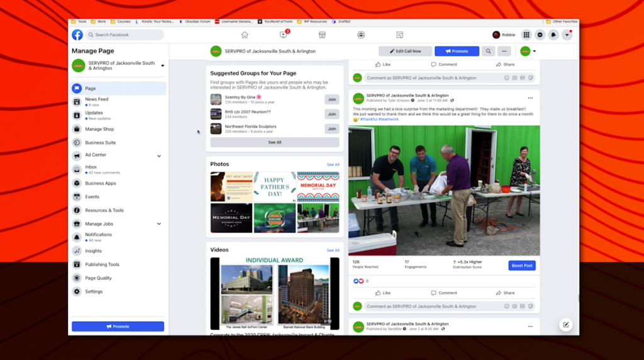Open News Feed in the sidebar

point(118,101)
